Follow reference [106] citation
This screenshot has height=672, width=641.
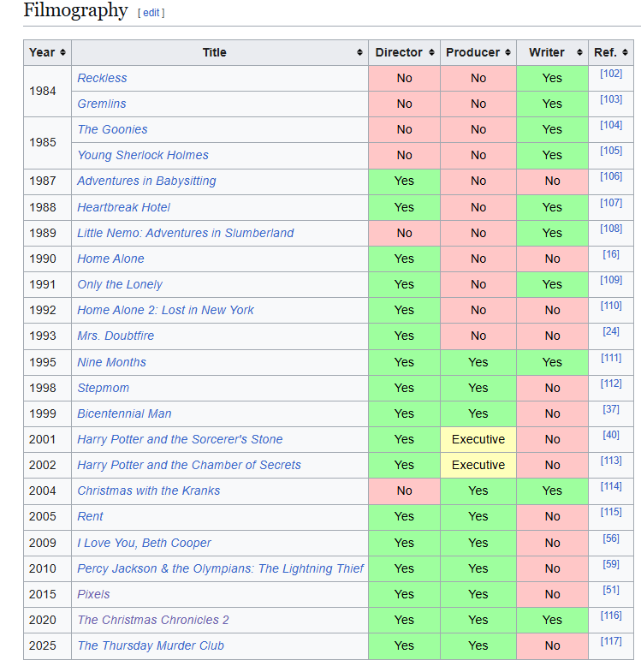611,176
